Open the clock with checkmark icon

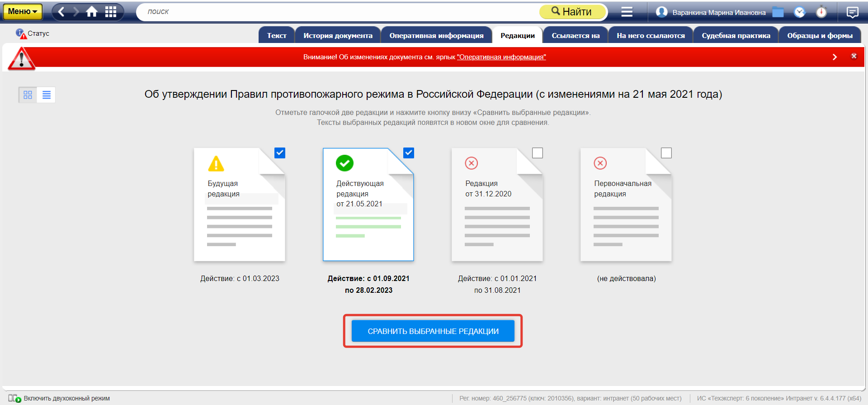800,12
